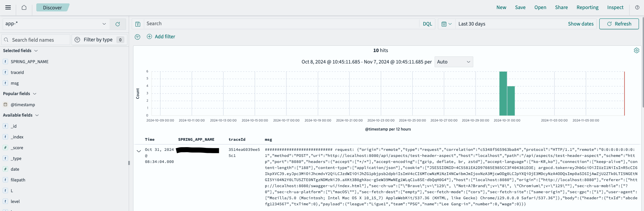This screenshot has height=211, width=644.
Task: Click the Refresh button
Action: tap(619, 24)
